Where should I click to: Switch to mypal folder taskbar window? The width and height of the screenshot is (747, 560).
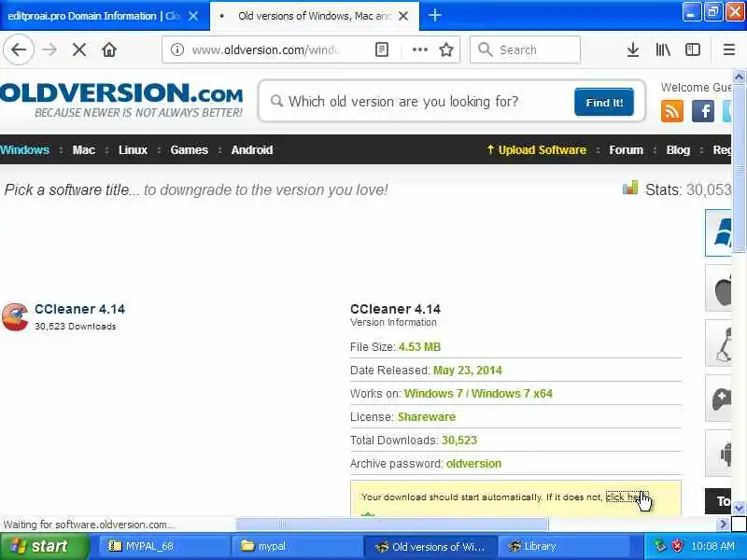coord(295,546)
